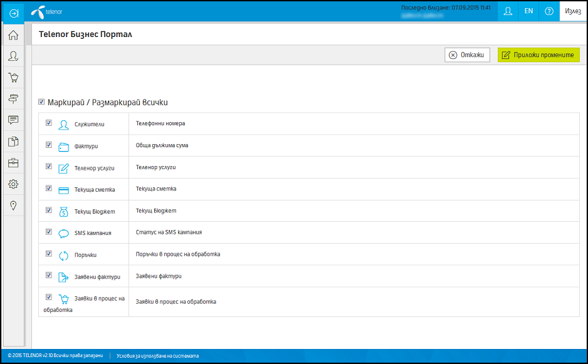The image size is (588, 364).
Task: Click the Фактури row label
Action: (87, 146)
